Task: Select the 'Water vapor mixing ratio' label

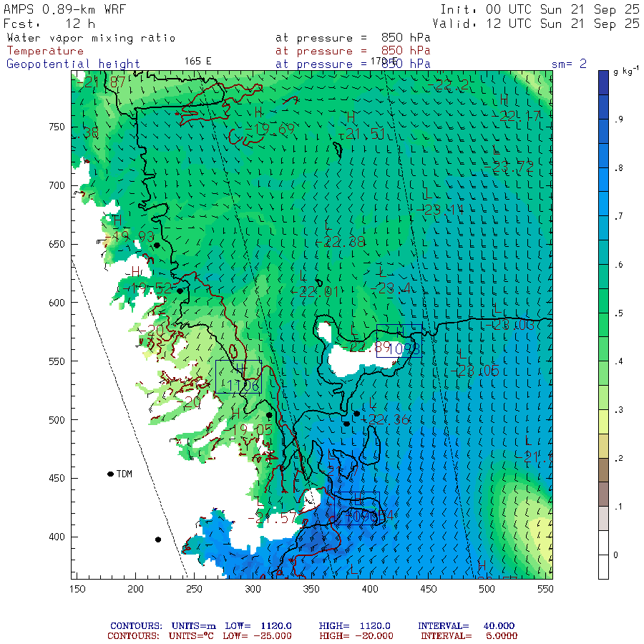Action: click(91, 38)
